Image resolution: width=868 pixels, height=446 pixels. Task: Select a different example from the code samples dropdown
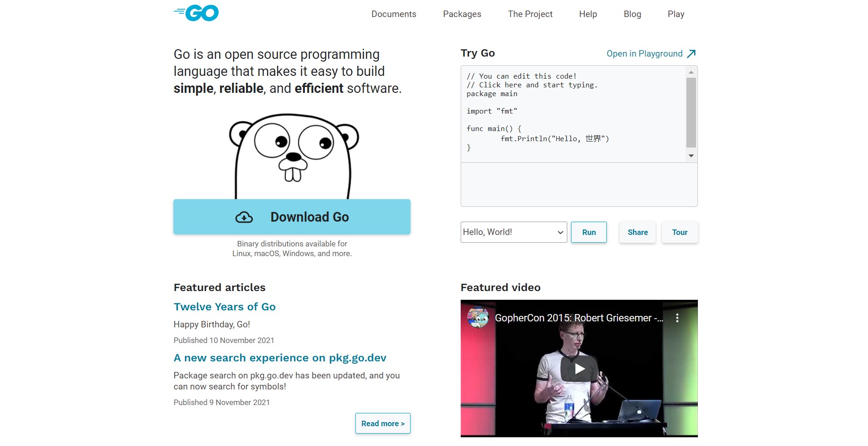pyautogui.click(x=513, y=232)
